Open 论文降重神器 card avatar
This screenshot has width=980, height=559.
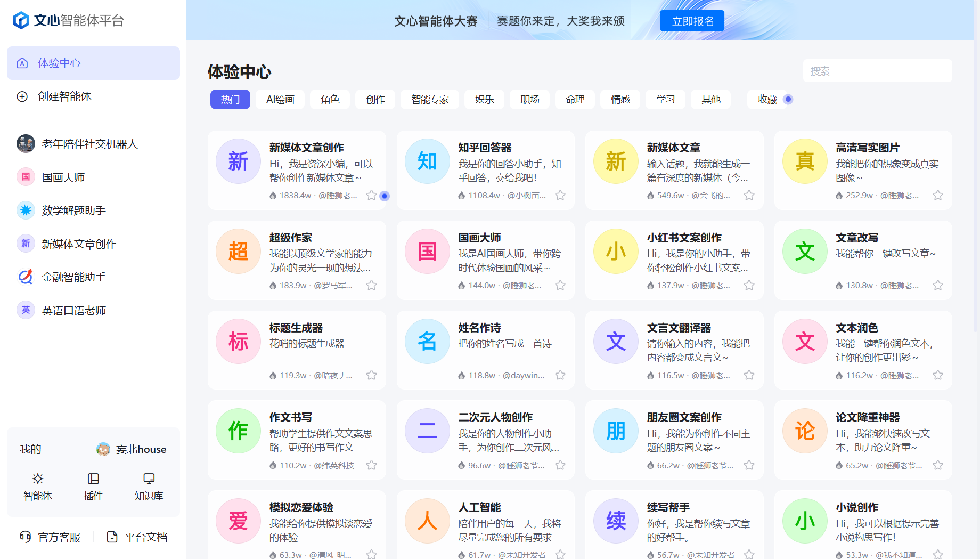805,431
